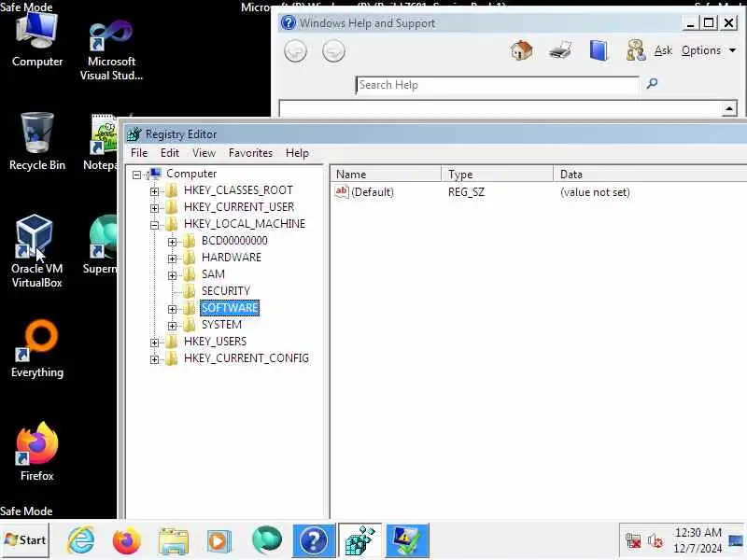Select the SECURITY registry key

pos(225,291)
